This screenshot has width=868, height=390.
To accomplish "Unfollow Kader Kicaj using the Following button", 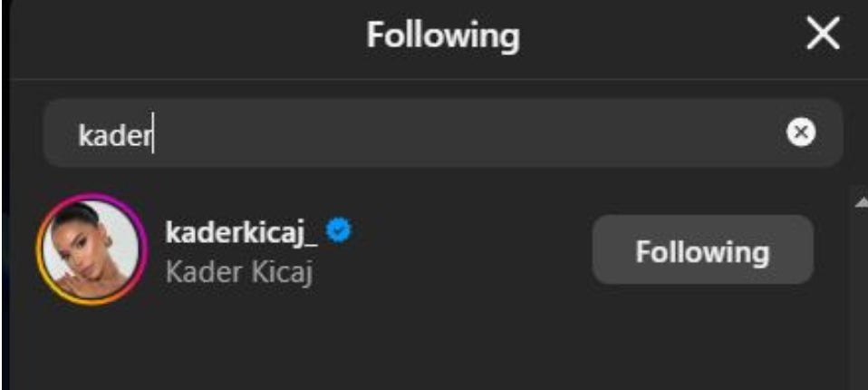I will tap(702, 250).
